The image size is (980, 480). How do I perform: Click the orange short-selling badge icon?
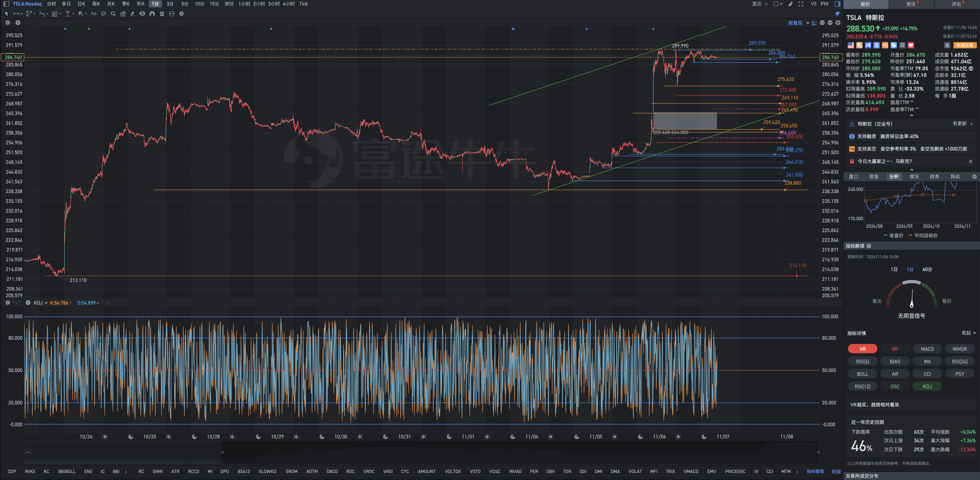tap(885, 45)
